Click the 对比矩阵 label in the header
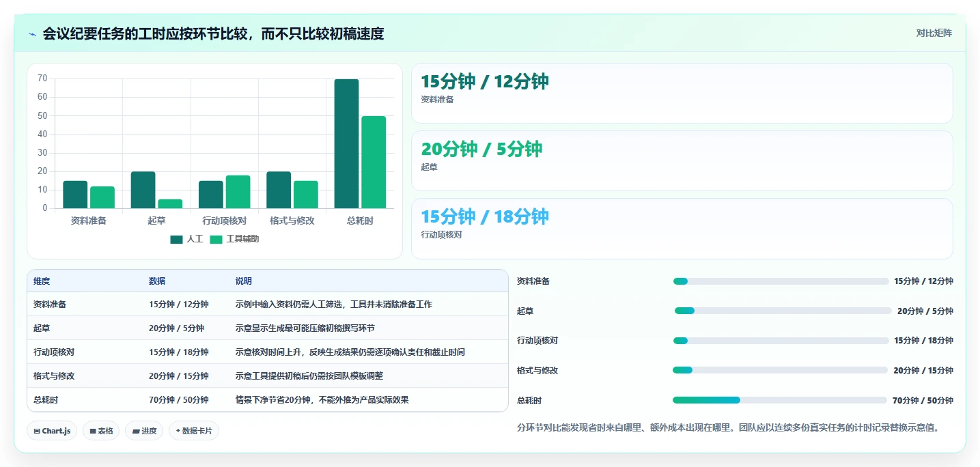The height and width of the screenshot is (467, 980). (934, 33)
